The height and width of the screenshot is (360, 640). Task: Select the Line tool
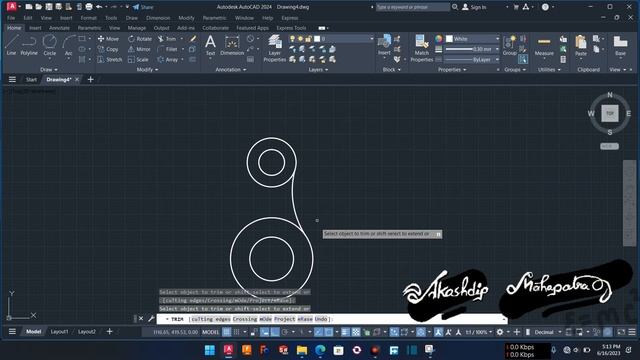pos(11,45)
